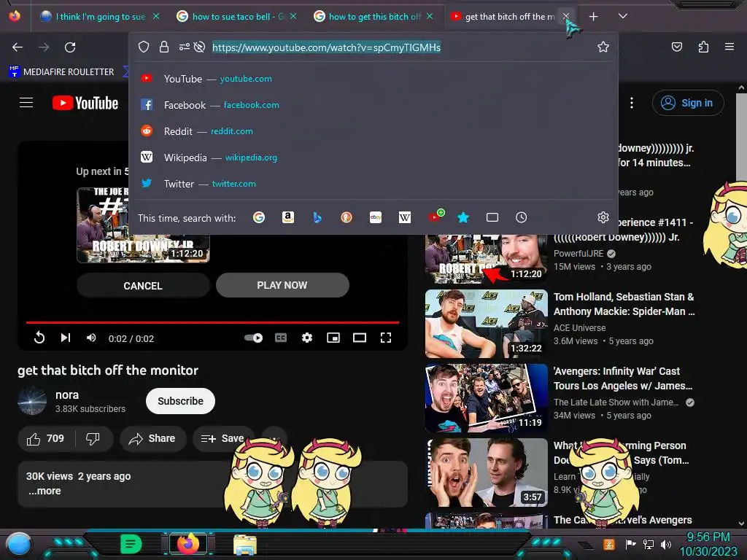This screenshot has height=560, width=747.
Task: Open YouTube settings three-dot menu
Action: [x=632, y=103]
